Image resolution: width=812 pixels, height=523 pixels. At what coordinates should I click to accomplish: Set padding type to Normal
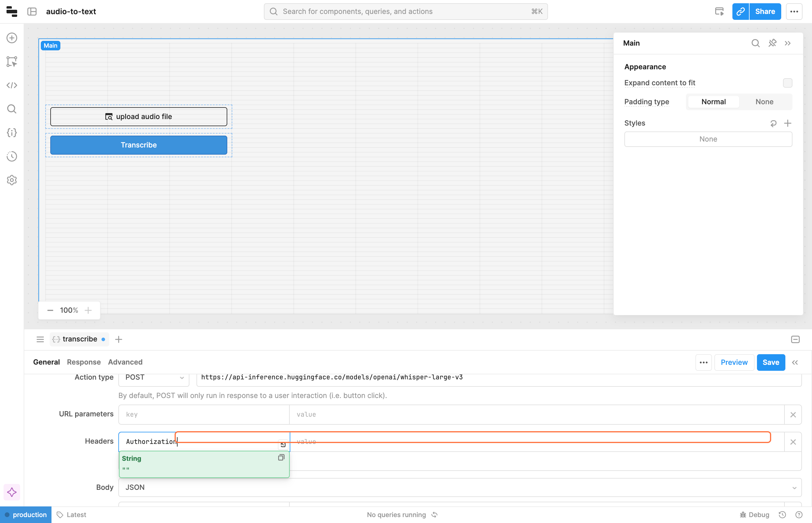click(713, 102)
